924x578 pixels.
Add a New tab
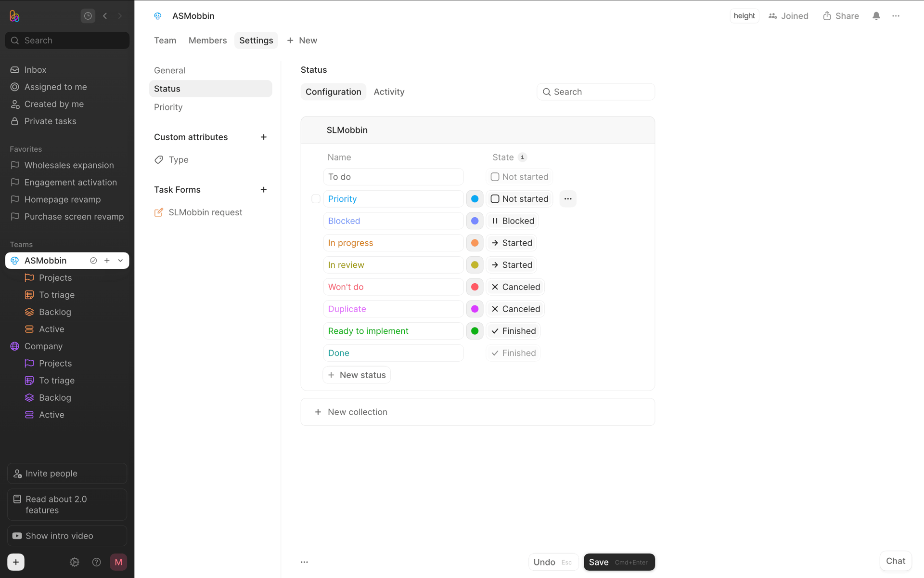click(302, 40)
